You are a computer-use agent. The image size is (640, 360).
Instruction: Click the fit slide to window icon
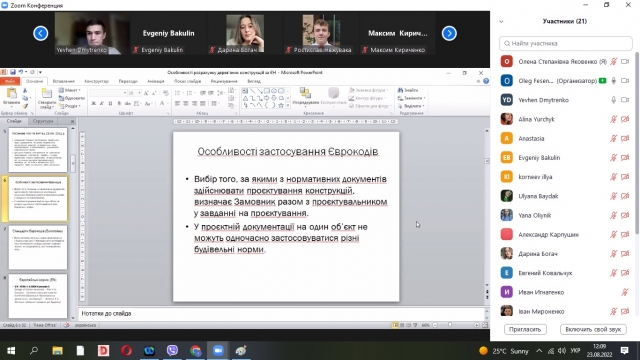(485, 325)
